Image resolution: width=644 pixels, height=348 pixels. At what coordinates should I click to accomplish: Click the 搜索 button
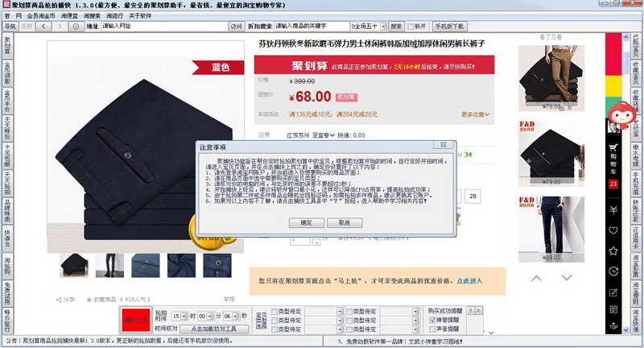tap(396, 27)
